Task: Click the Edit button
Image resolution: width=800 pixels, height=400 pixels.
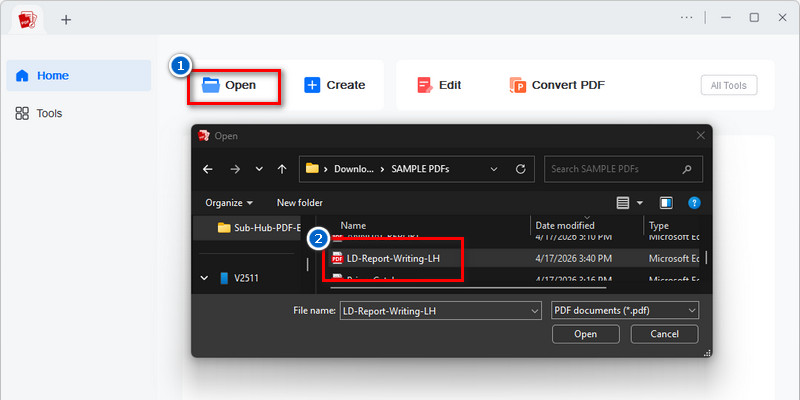Action: [x=439, y=85]
